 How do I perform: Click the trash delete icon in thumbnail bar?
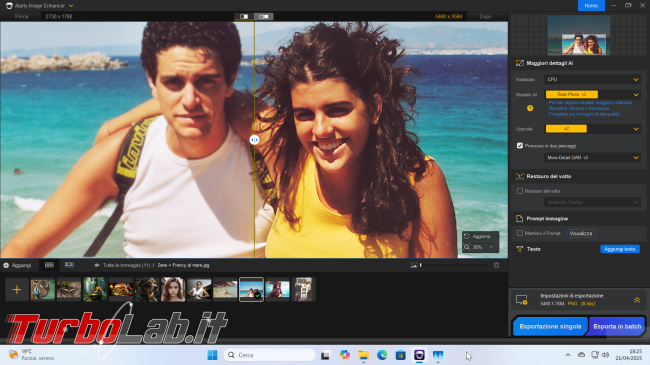click(496, 265)
